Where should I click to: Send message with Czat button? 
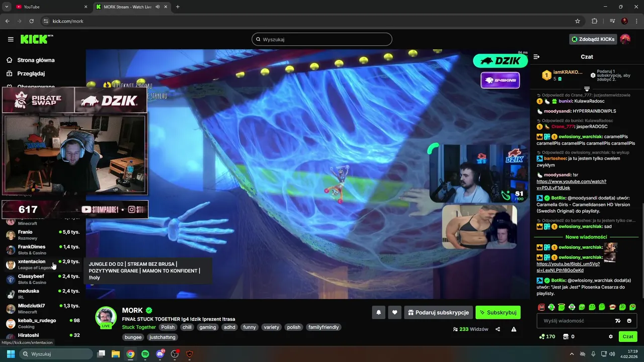628,336
